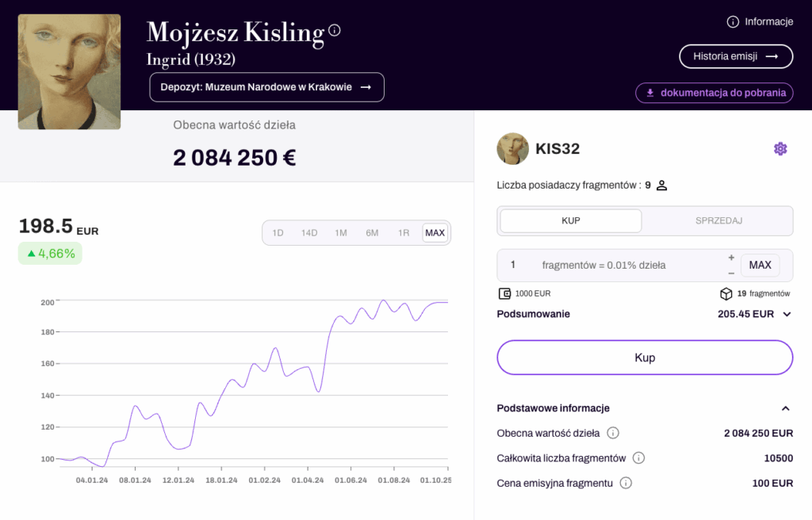
Task: Click MAX button in fragments field
Action: pyautogui.click(x=760, y=266)
